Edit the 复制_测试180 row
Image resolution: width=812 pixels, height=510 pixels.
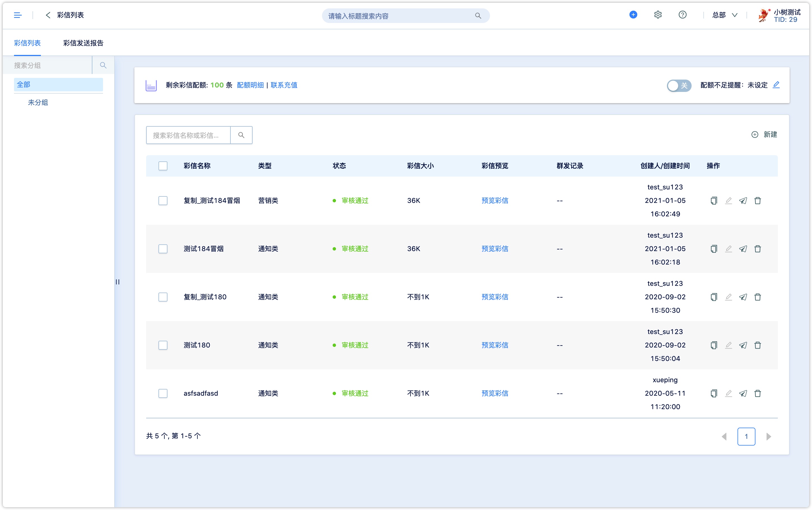pyautogui.click(x=728, y=297)
